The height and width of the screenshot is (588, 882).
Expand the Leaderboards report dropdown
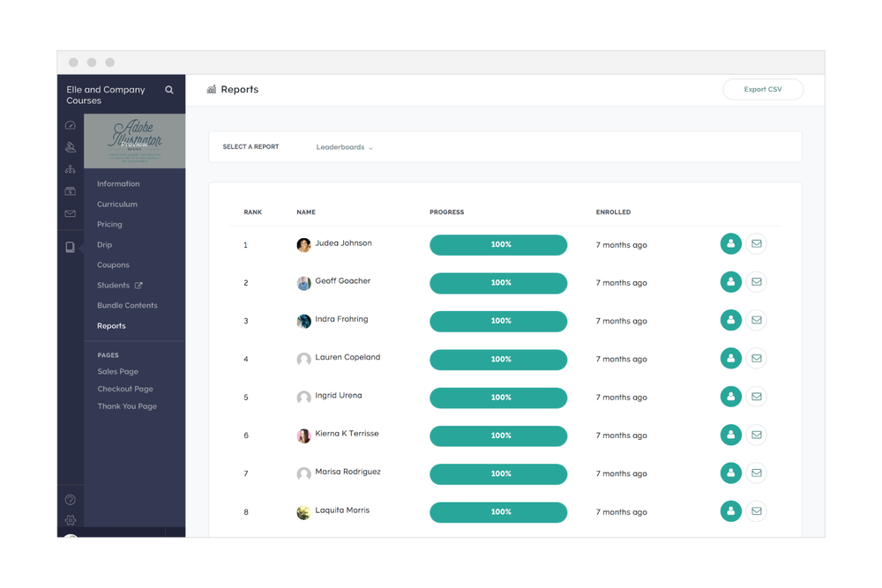pos(345,147)
